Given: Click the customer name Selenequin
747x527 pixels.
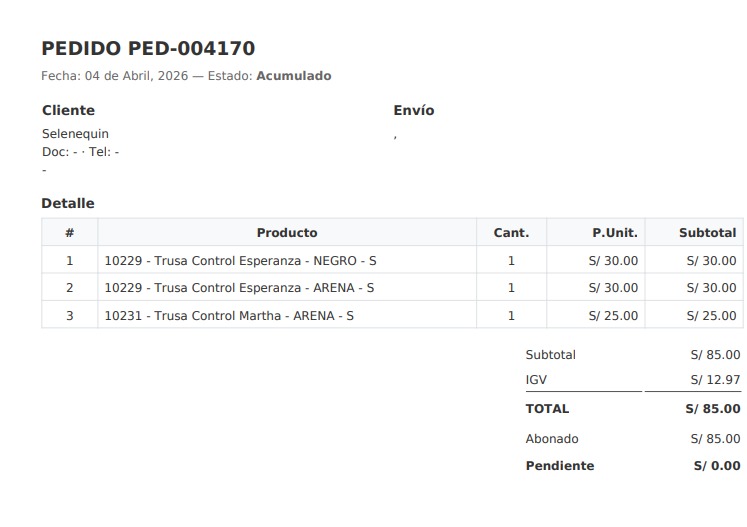Looking at the screenshot, I should [x=75, y=134].
